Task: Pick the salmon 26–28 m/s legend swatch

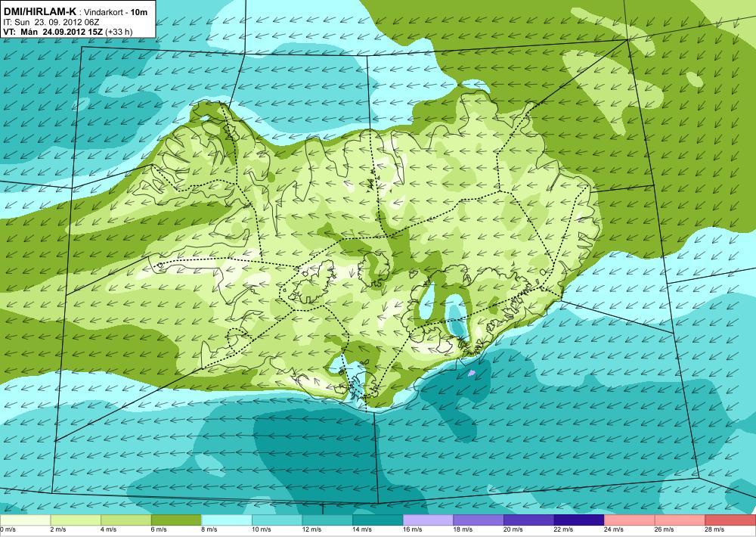Action: coord(680,520)
